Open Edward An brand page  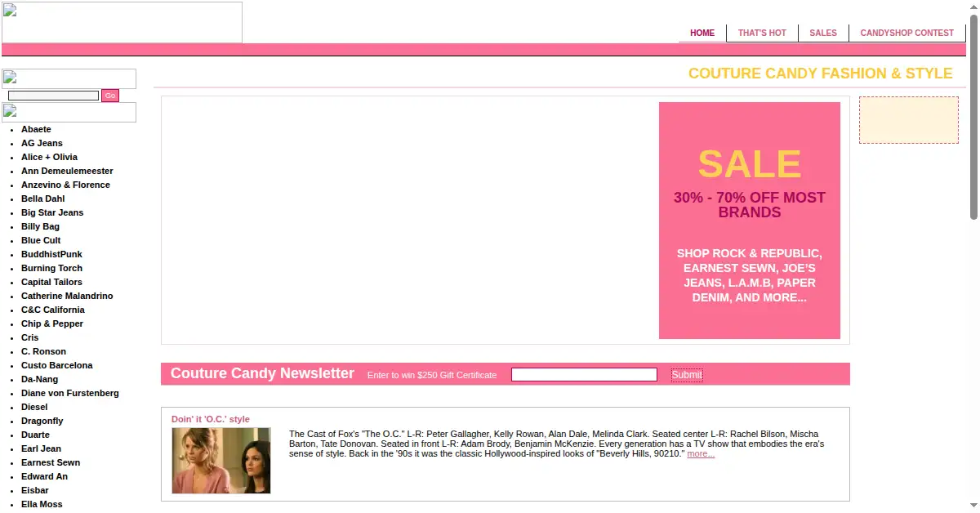point(44,476)
